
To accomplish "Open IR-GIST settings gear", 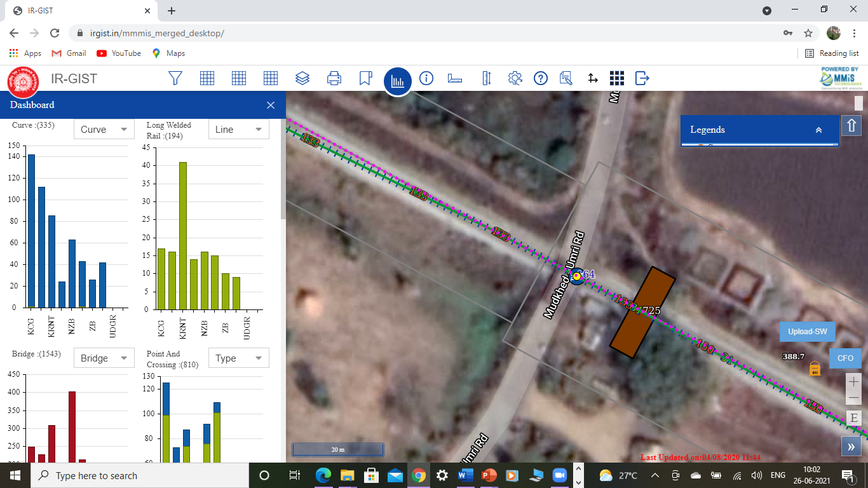I will pyautogui.click(x=515, y=78).
